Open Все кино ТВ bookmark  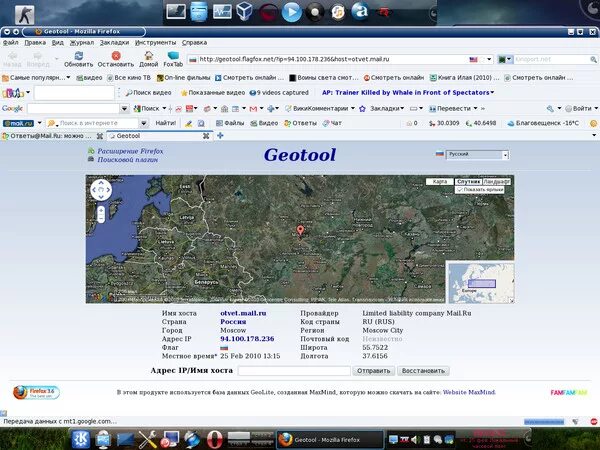129,78
